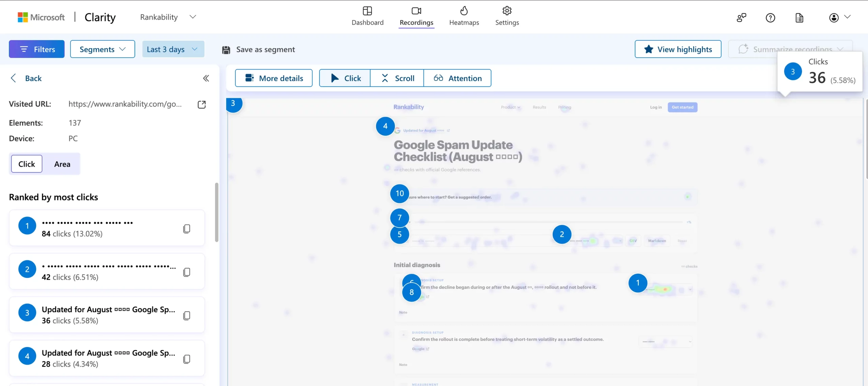Open the Segments dropdown
Image resolution: width=868 pixels, height=386 pixels.
coord(102,49)
